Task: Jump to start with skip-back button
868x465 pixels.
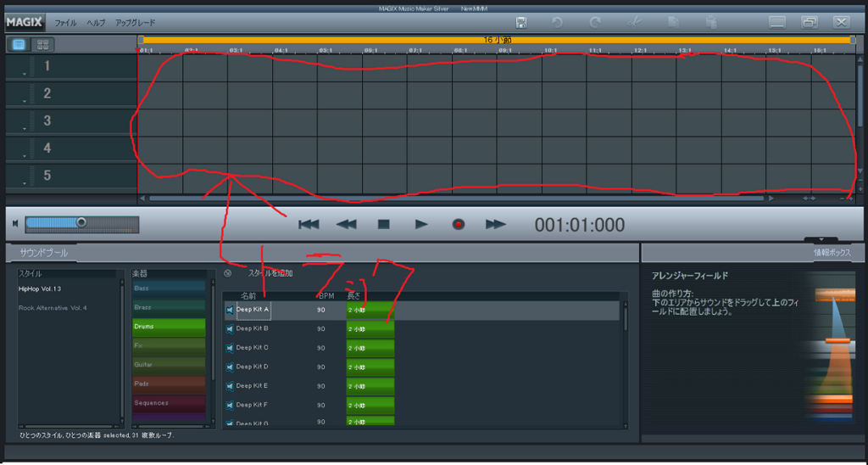Action: click(x=309, y=225)
